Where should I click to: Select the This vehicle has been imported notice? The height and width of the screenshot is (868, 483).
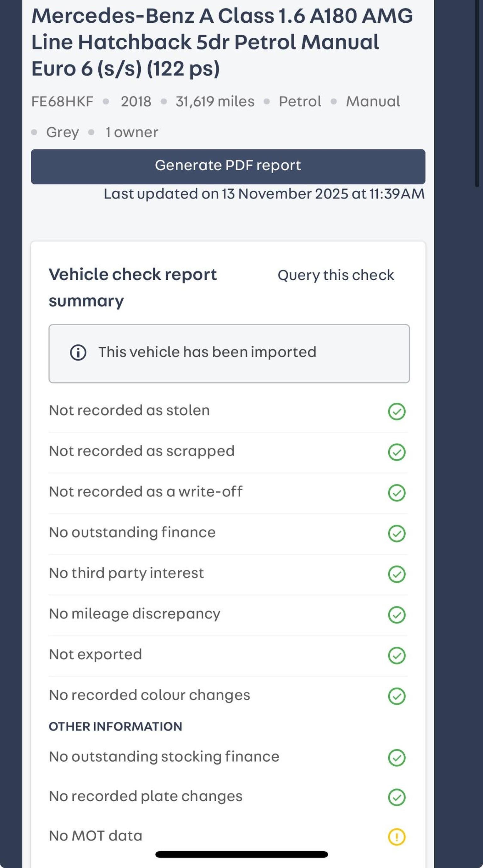(229, 353)
